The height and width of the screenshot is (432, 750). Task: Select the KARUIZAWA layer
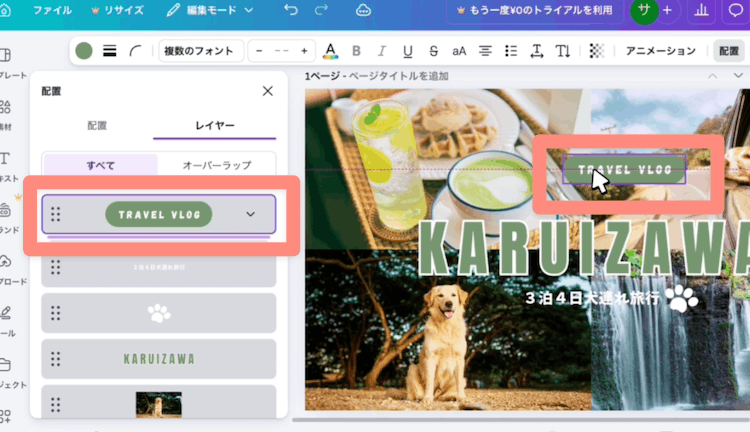pyautogui.click(x=159, y=359)
